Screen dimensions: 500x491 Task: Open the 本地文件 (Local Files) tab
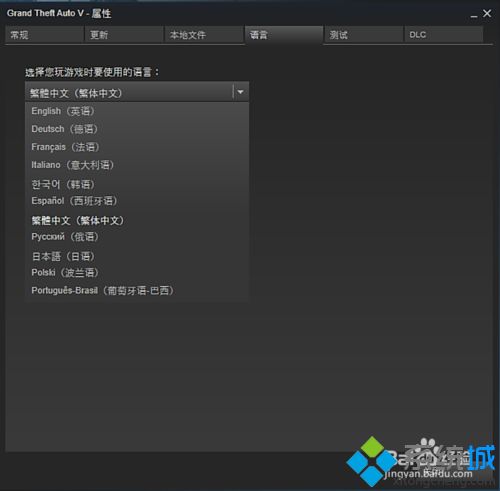tap(204, 35)
